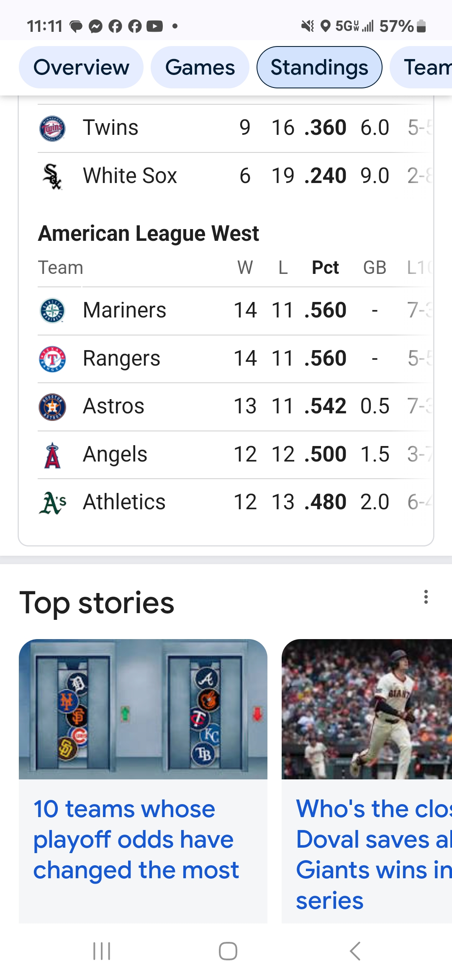The height and width of the screenshot is (980, 452).
Task: Open the partially visible Teams tab
Action: 421,67
